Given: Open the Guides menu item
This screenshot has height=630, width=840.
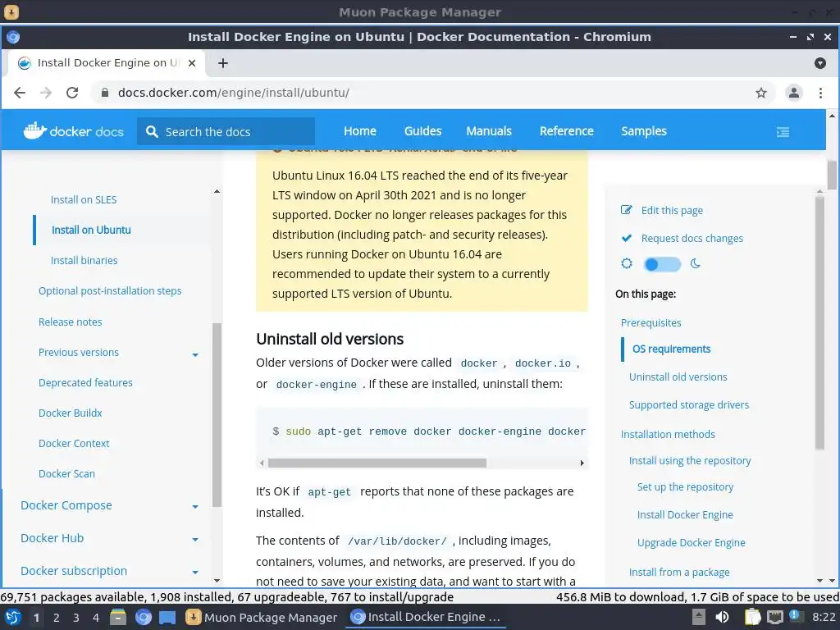Looking at the screenshot, I should click(422, 131).
